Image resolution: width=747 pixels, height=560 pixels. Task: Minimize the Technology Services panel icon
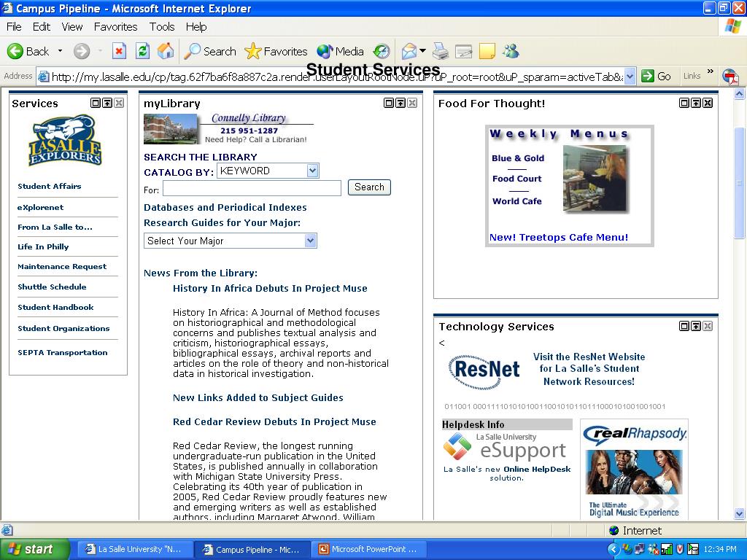(x=696, y=326)
